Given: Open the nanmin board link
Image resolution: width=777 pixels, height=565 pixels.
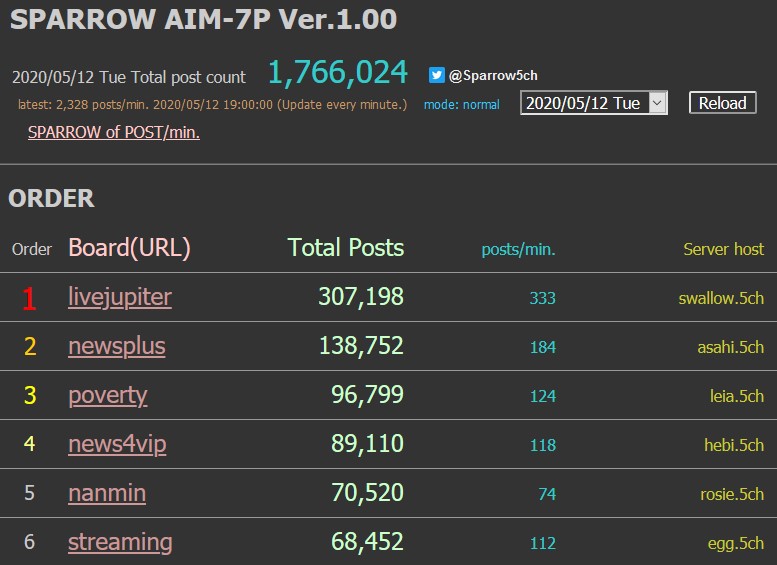Looking at the screenshot, I should (107, 493).
